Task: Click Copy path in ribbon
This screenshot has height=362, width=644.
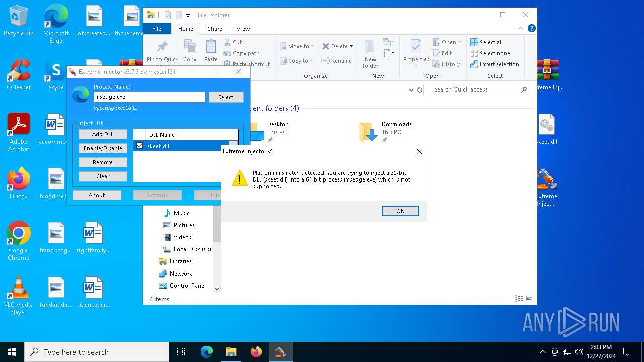Action: [x=242, y=53]
